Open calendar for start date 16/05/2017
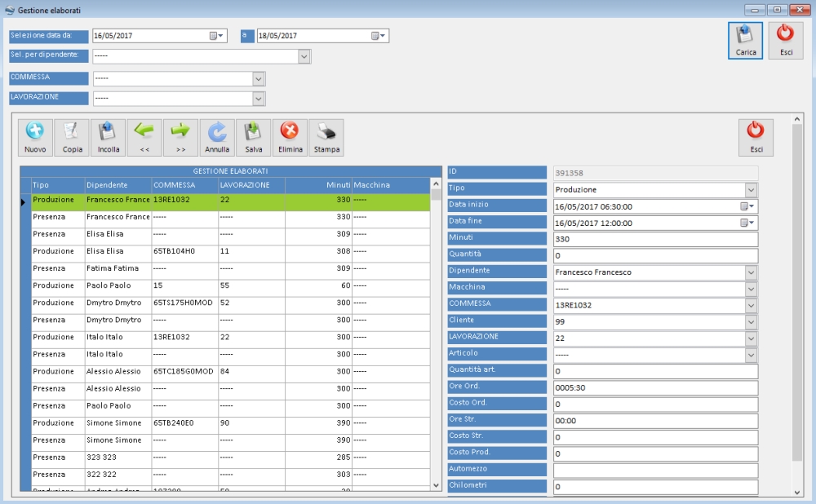816x504 pixels. click(x=216, y=36)
